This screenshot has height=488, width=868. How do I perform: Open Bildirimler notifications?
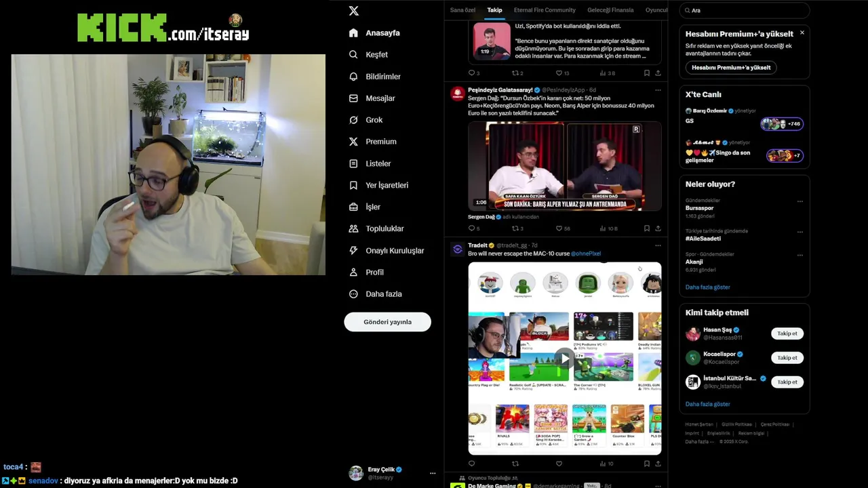click(x=374, y=77)
